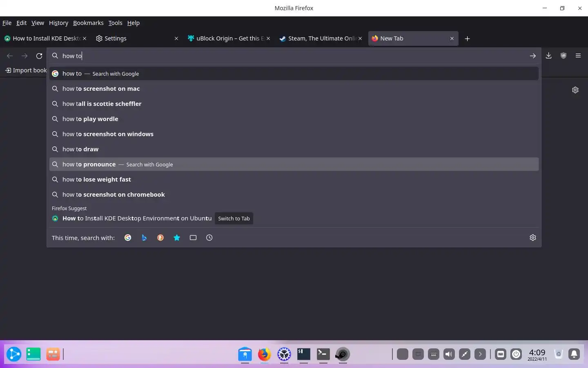Open the Edit menu
588x368 pixels.
(22, 23)
